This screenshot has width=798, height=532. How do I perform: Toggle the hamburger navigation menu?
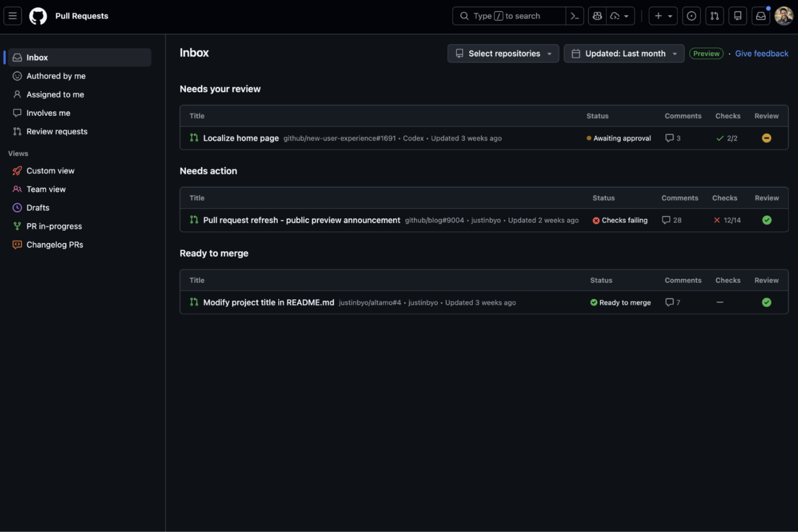[12, 16]
